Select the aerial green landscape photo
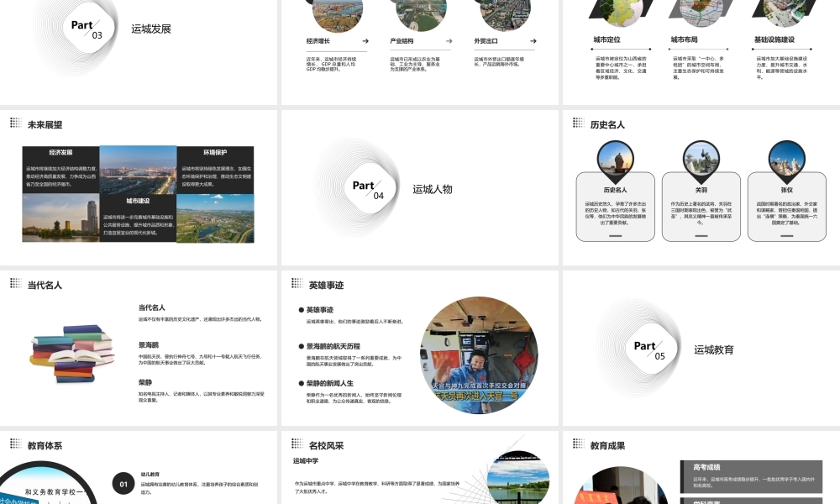 tap(215, 218)
